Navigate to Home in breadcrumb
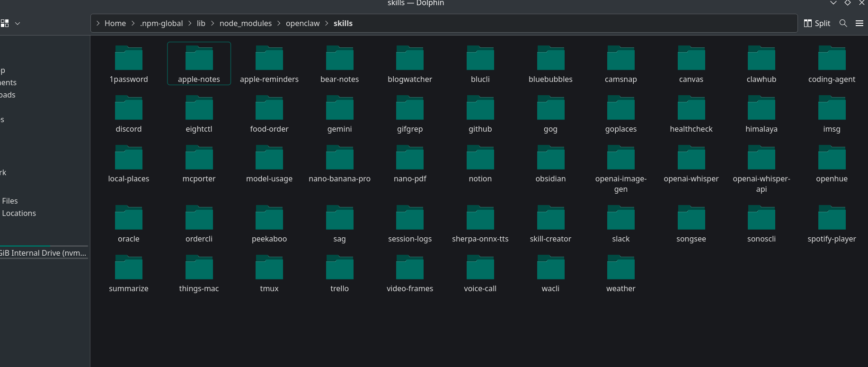Screen dimensions: 868x367 (115, 23)
